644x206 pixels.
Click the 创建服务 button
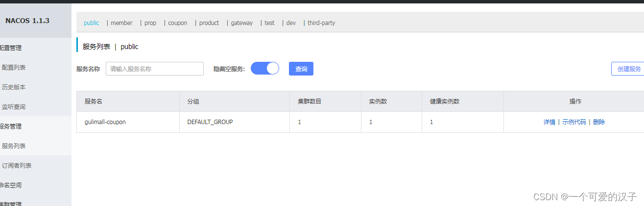[628, 69]
